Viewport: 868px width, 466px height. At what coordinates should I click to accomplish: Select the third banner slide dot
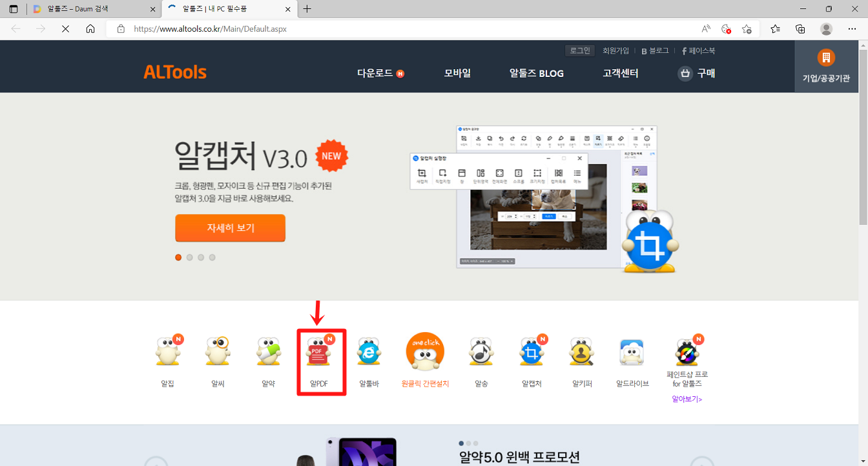[x=201, y=257]
